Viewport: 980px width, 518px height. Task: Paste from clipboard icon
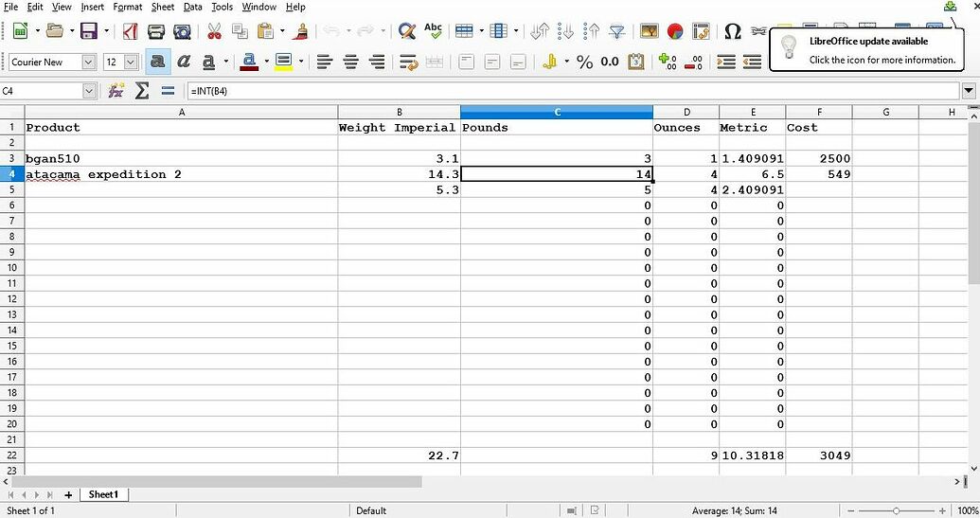pyautogui.click(x=266, y=30)
